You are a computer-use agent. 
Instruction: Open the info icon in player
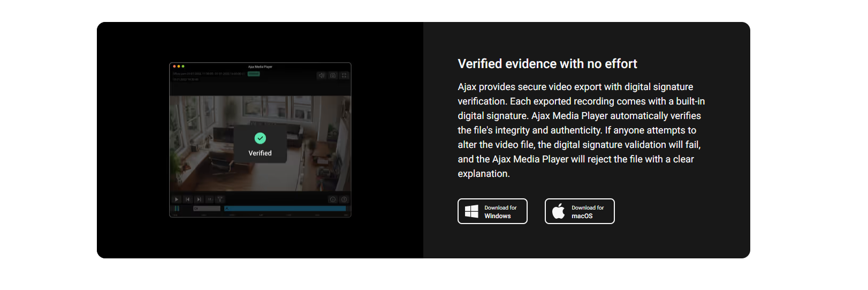pos(333,199)
